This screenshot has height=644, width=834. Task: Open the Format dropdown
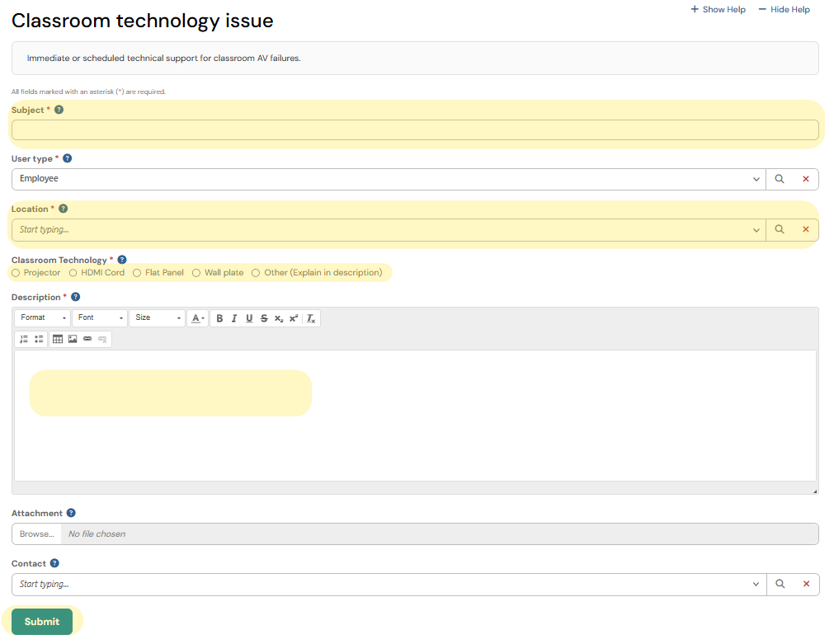click(43, 318)
